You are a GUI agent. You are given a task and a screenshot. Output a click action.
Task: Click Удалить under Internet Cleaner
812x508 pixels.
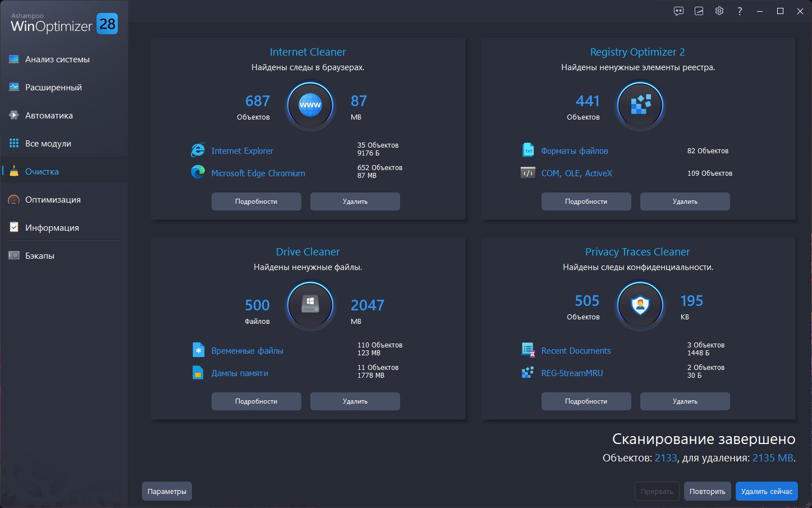click(x=355, y=202)
